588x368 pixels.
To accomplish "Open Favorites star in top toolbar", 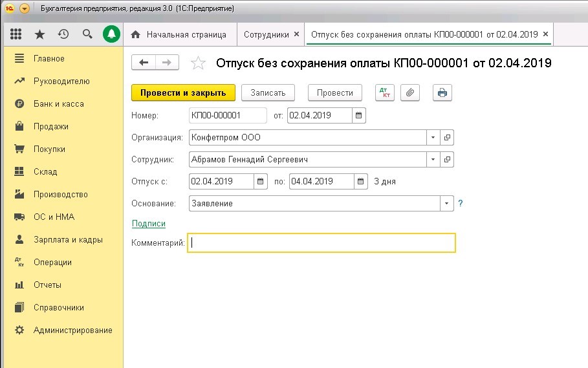I will 39,34.
